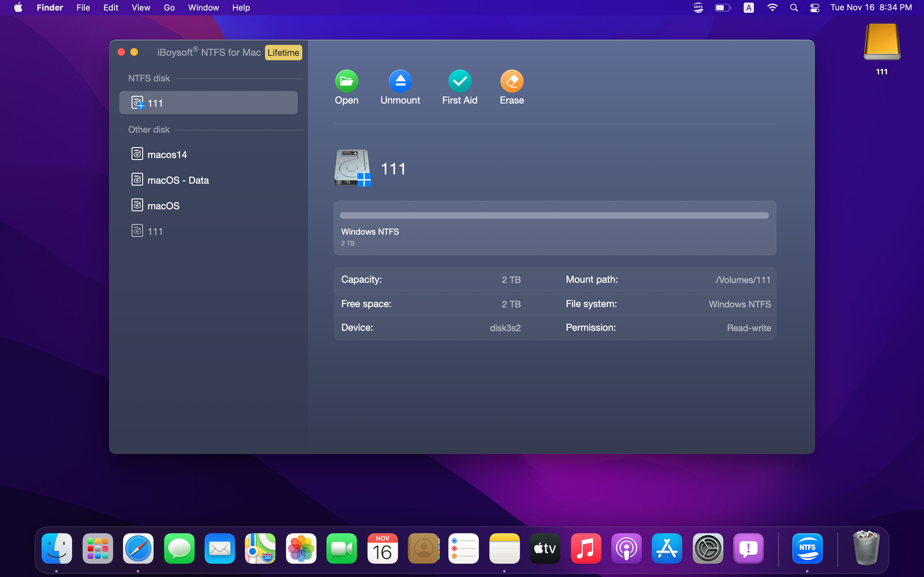Select macOS - Data in the sidebar
The height and width of the screenshot is (577, 924).
point(178,180)
